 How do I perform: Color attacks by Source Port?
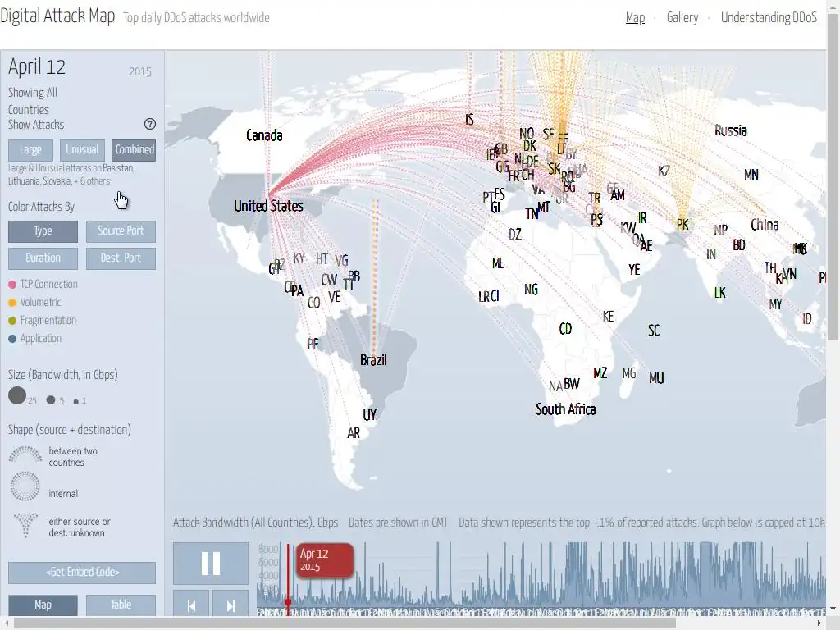click(121, 231)
